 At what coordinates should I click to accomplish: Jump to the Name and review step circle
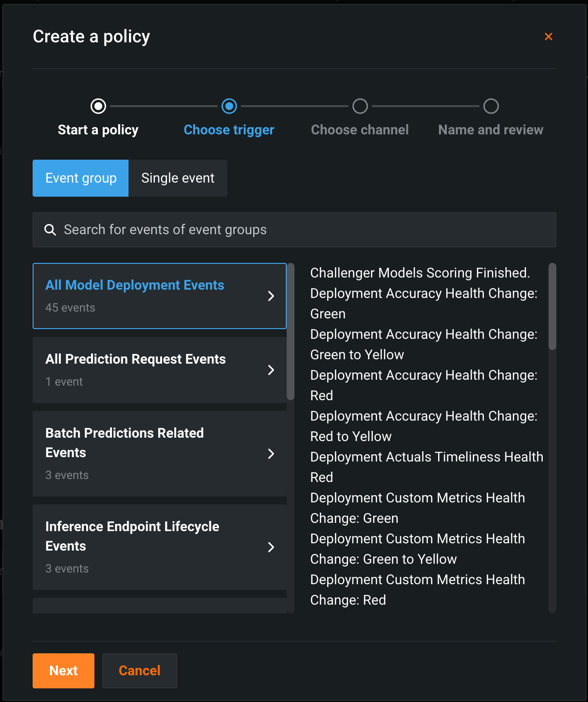(x=491, y=106)
